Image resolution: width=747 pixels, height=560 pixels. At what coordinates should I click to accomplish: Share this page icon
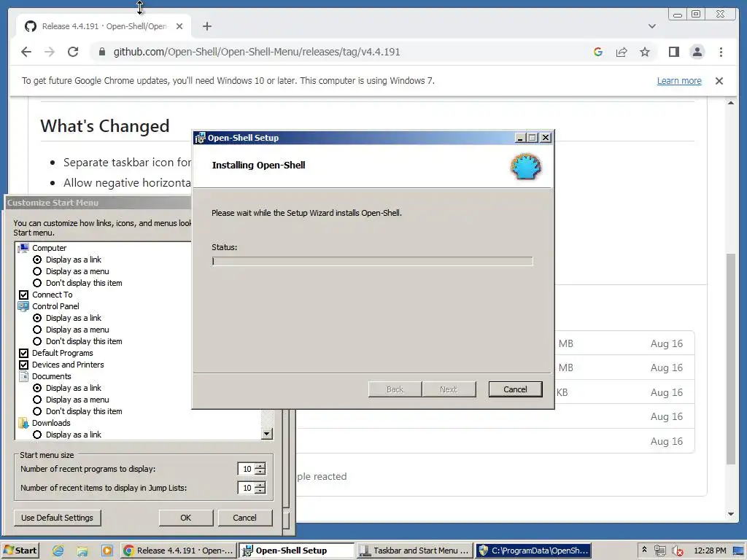pos(622,52)
